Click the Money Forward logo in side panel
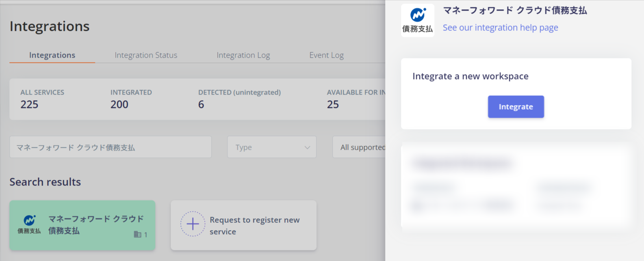The image size is (644, 261). point(418,20)
